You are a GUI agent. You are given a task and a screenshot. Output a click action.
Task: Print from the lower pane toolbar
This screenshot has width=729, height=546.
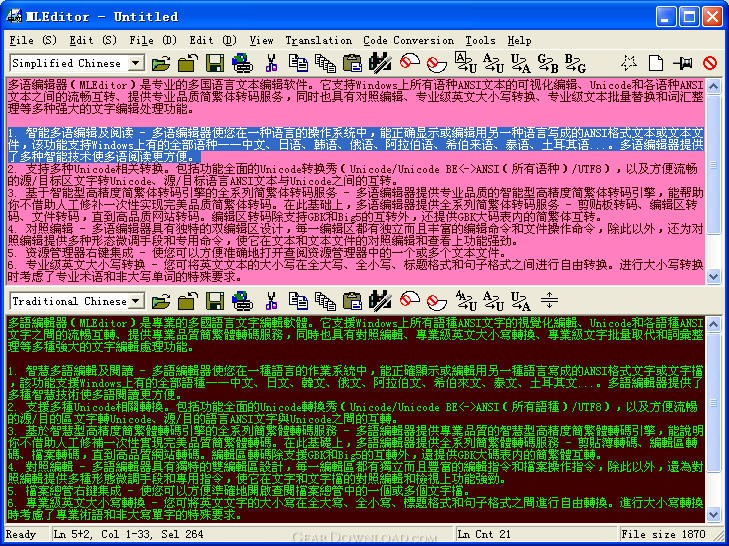pos(242,300)
